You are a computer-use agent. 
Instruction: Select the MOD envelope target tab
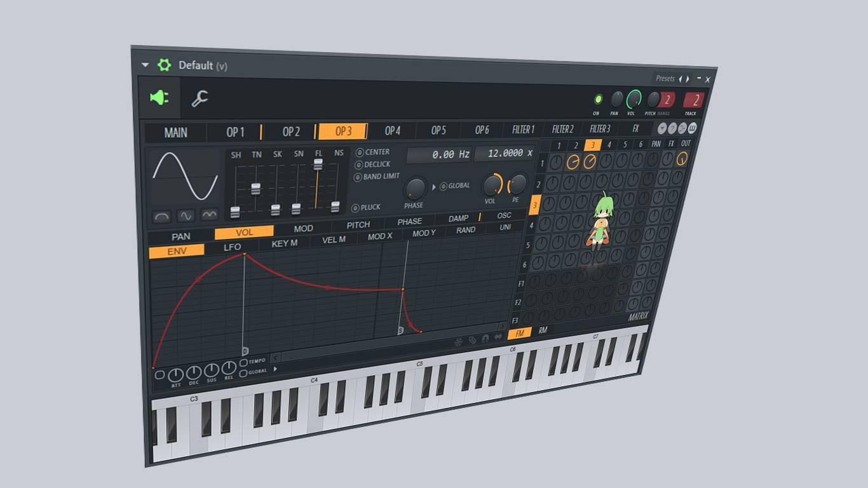coord(303,229)
